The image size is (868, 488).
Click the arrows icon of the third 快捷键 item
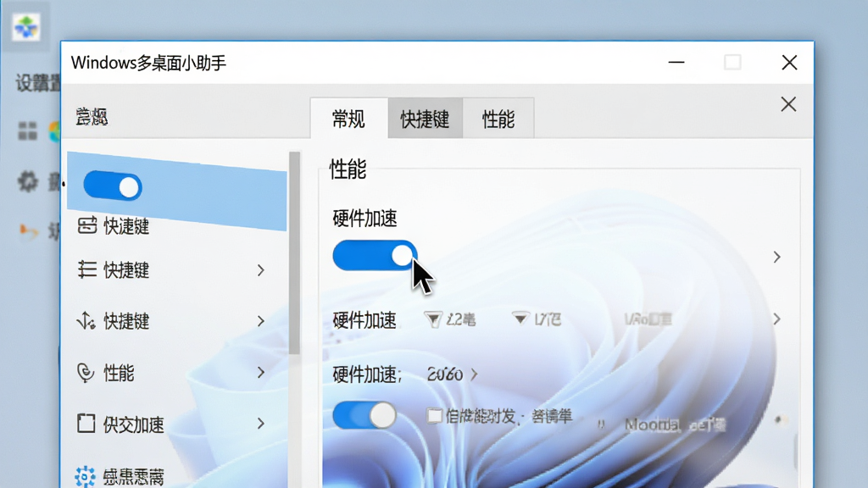pyautogui.click(x=86, y=320)
